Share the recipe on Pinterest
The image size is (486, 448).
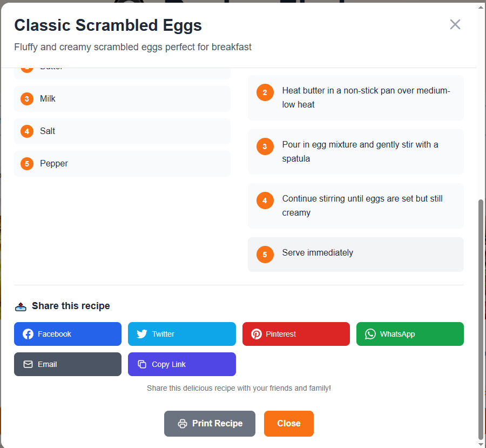296,334
